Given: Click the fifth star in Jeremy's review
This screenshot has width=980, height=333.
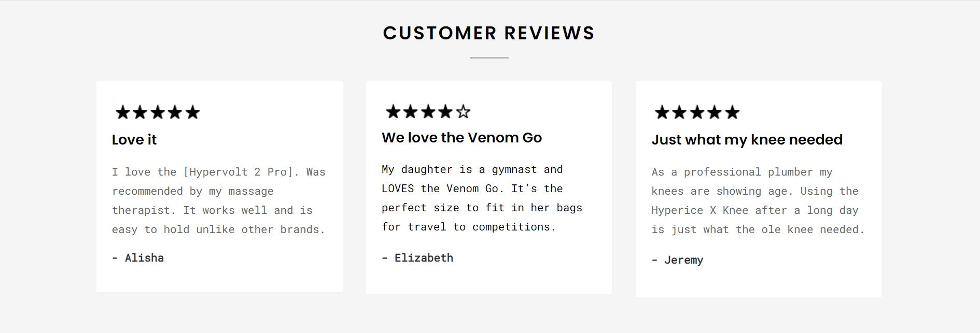Looking at the screenshot, I should pos(732,112).
